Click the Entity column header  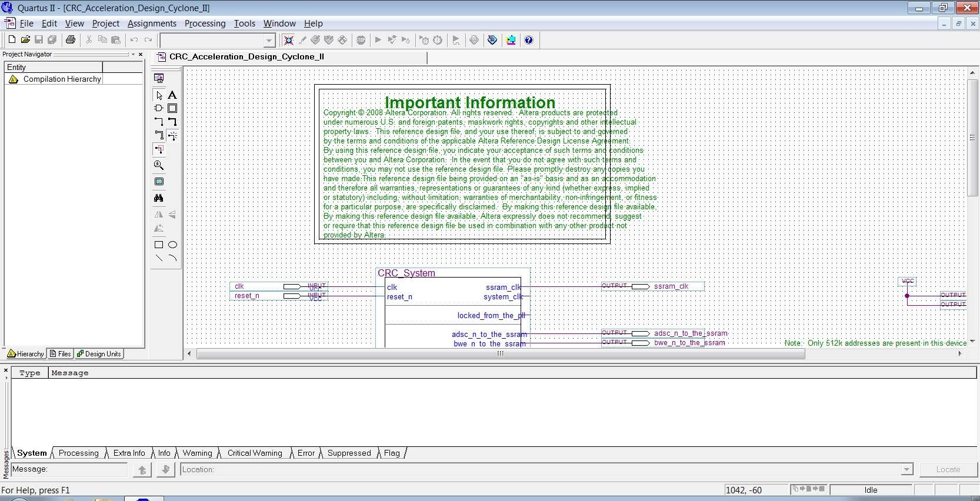[54, 67]
